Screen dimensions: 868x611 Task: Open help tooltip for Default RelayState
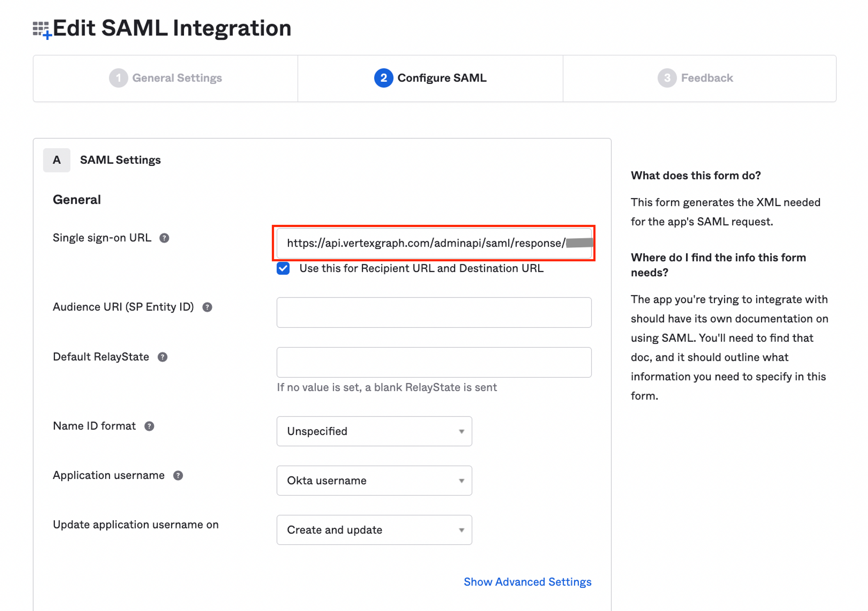coord(162,357)
